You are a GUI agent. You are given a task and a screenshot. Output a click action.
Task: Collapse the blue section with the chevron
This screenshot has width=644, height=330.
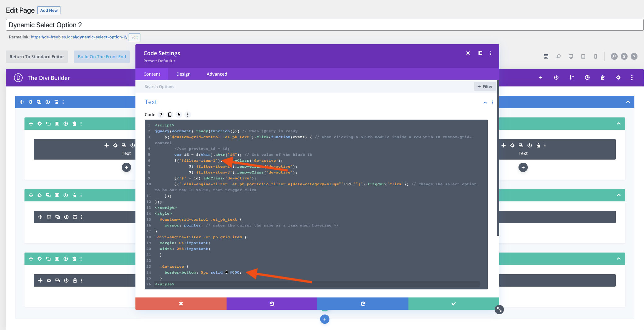pos(628,102)
